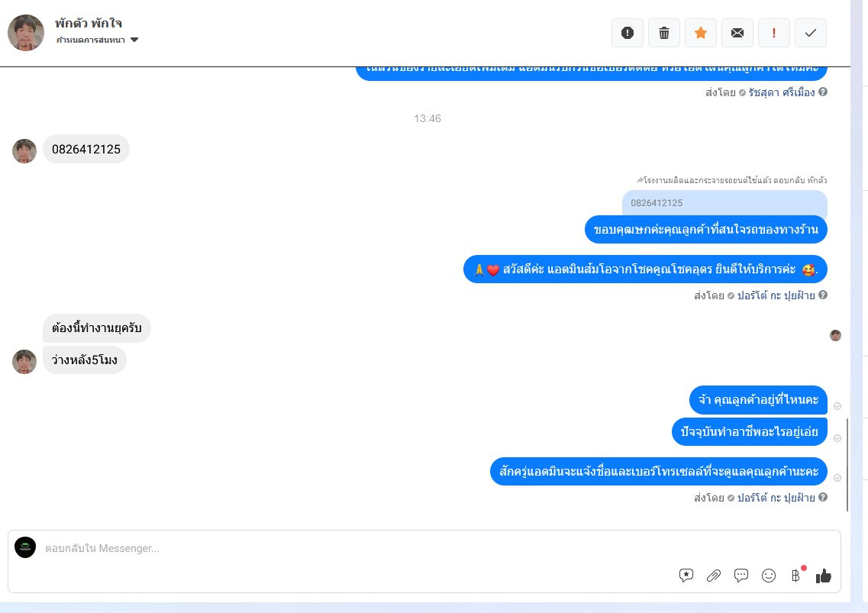
Task: Toggle the orange star follow-up marker
Action: tap(700, 33)
